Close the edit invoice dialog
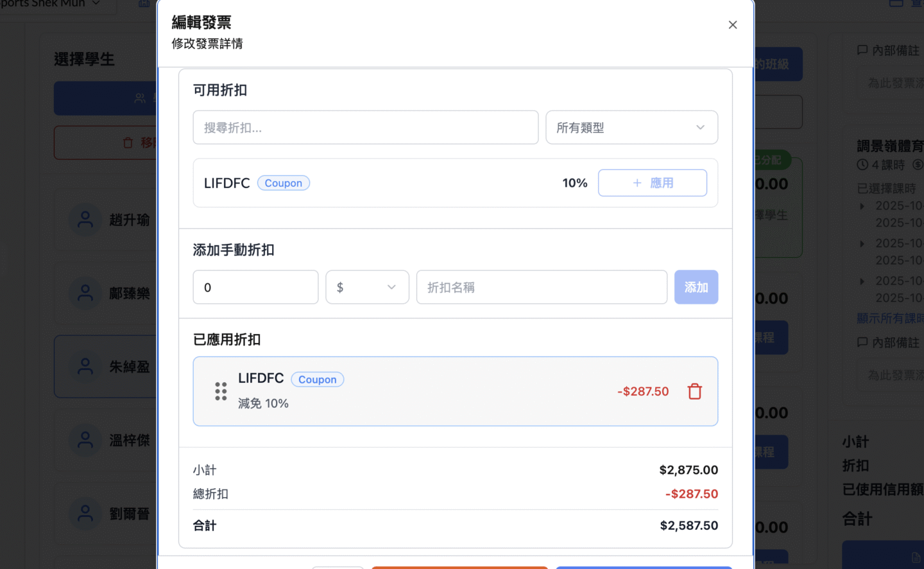 click(733, 25)
